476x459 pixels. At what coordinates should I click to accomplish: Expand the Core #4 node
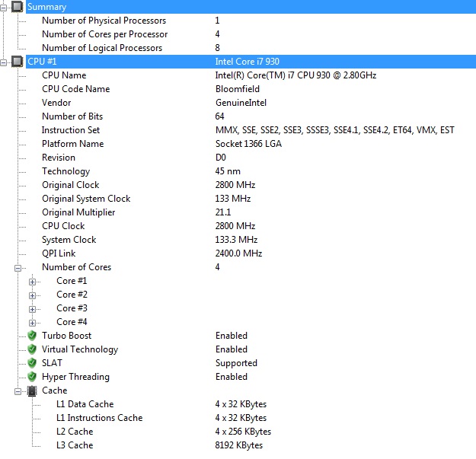(32, 323)
